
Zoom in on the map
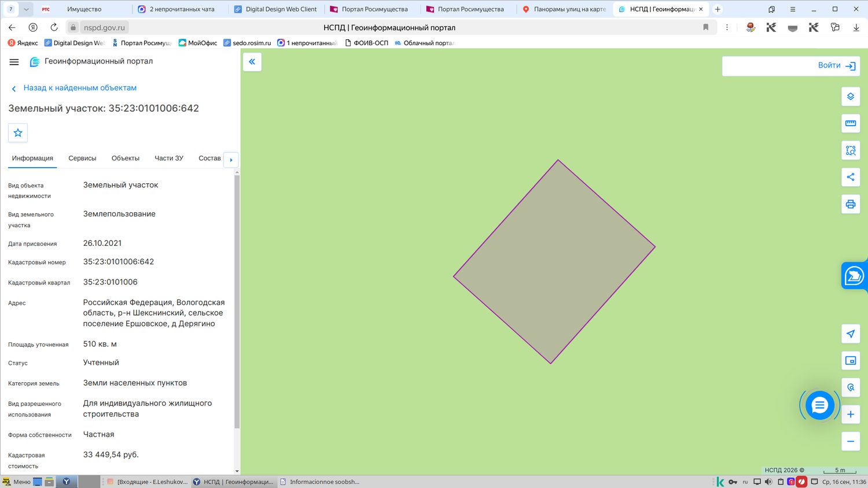click(x=851, y=414)
